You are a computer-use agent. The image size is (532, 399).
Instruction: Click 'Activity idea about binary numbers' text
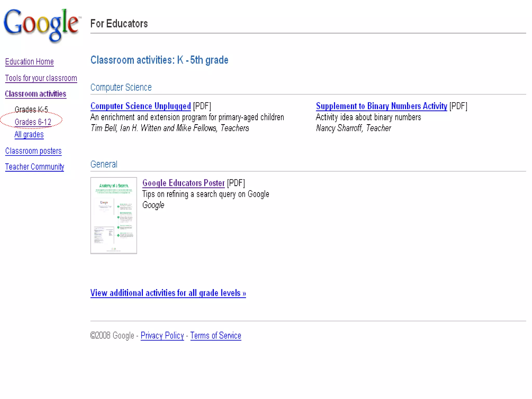pyautogui.click(x=368, y=117)
